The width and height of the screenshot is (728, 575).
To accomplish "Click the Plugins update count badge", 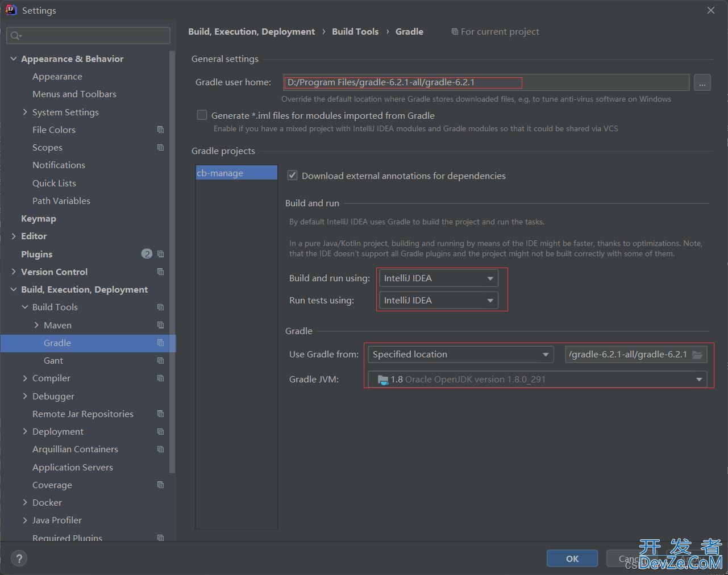I will [x=147, y=254].
